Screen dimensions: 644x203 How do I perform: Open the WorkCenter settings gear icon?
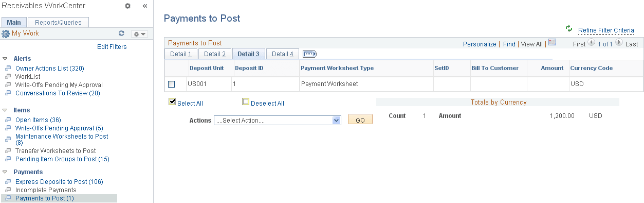coord(128,6)
